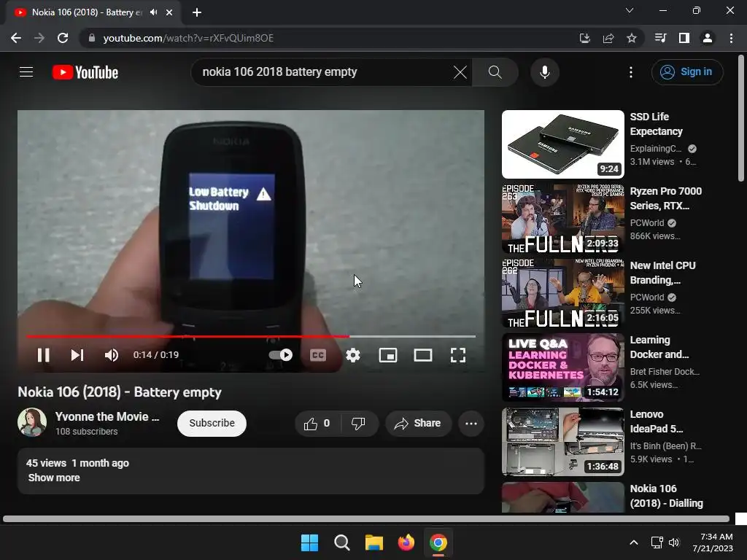Click the address bar URL
Image resolution: width=747 pixels, height=560 pixels.
tap(188, 38)
